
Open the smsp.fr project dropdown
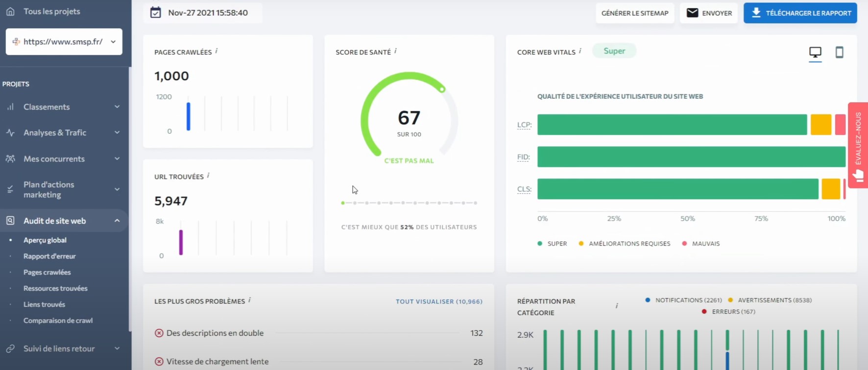(x=64, y=42)
